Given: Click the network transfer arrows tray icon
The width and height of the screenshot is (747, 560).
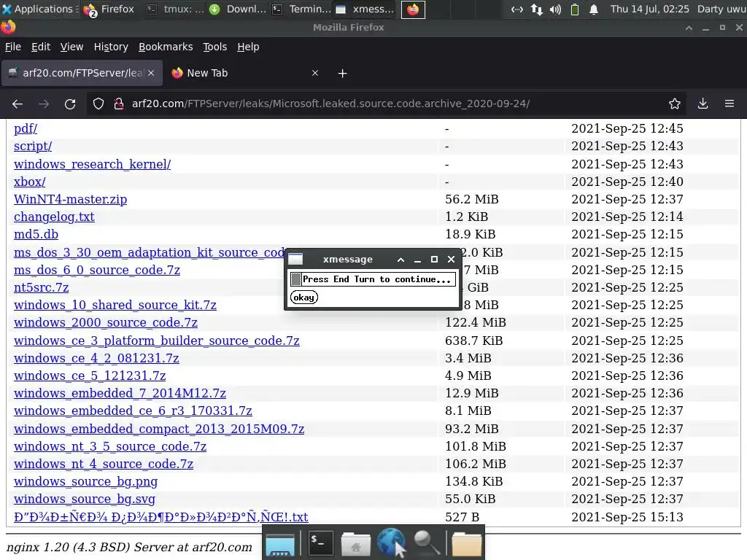Looking at the screenshot, I should (536, 9).
